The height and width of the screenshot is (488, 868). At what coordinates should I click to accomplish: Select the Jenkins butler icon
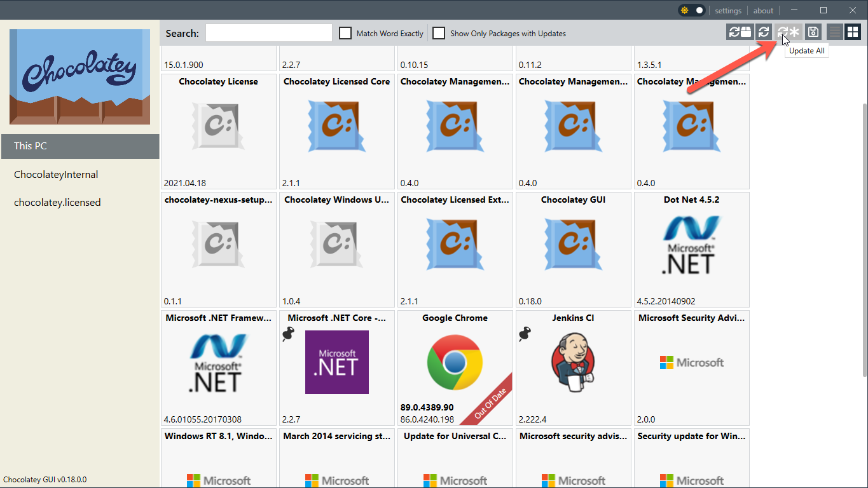click(572, 361)
